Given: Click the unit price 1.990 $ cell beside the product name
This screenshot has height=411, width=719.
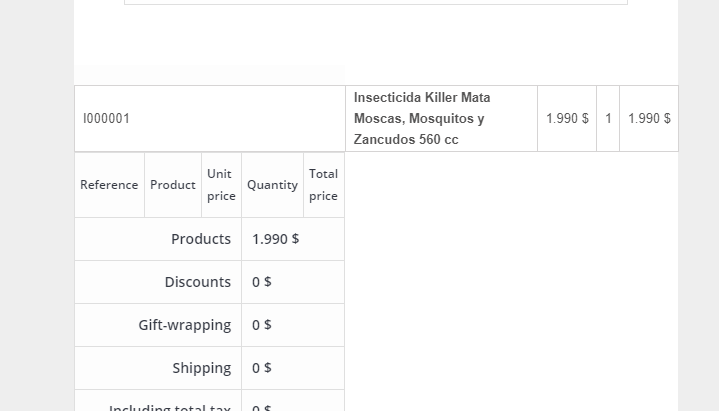Looking at the screenshot, I should [x=567, y=118].
